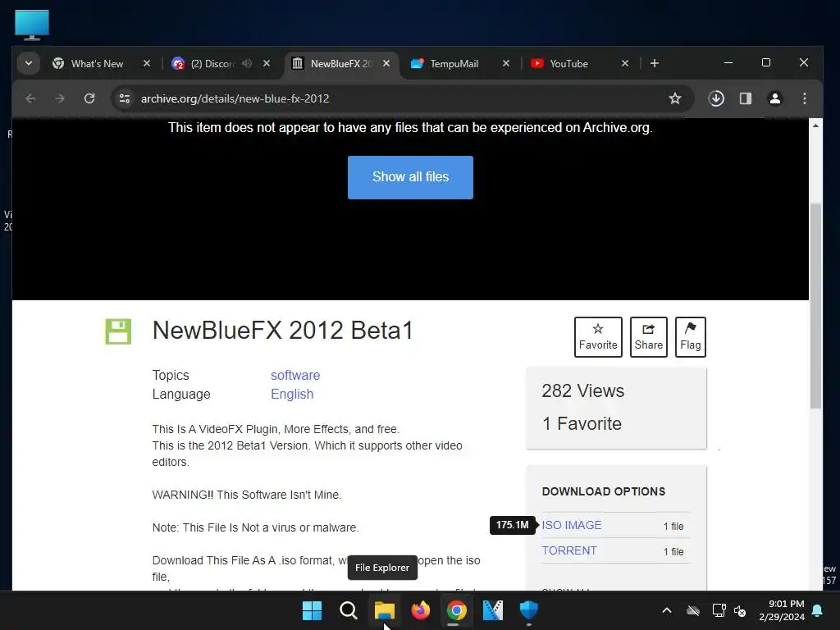This screenshot has width=840, height=630.
Task: Open File Explorer from taskbar
Action: [384, 610]
